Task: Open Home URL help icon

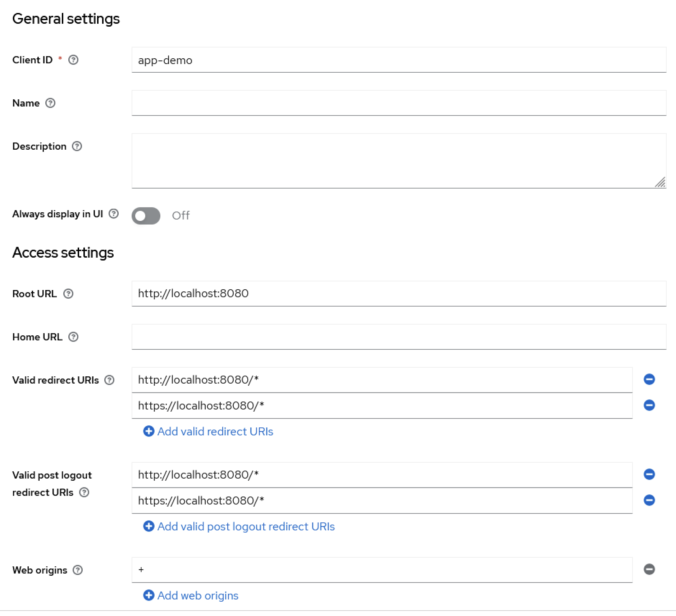Action: [73, 337]
